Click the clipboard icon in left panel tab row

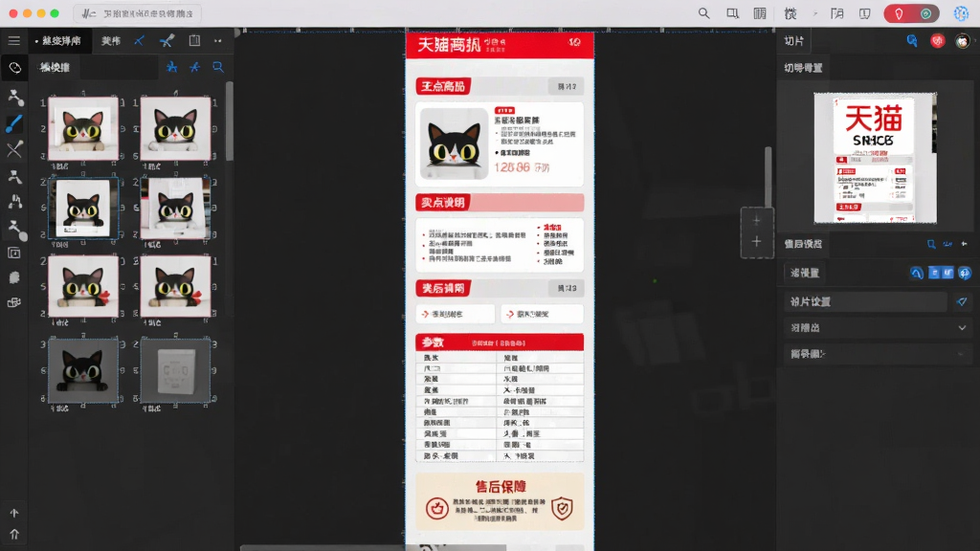tap(194, 40)
